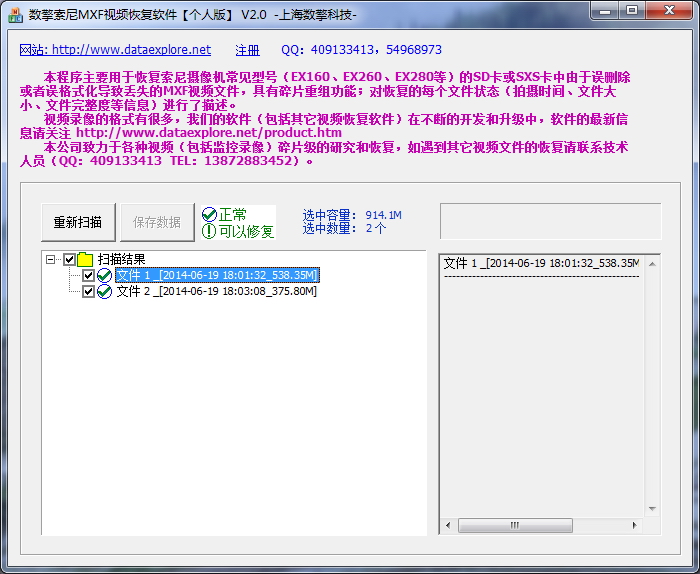Minimize the window
This screenshot has height=574, width=700.
click(605, 11)
